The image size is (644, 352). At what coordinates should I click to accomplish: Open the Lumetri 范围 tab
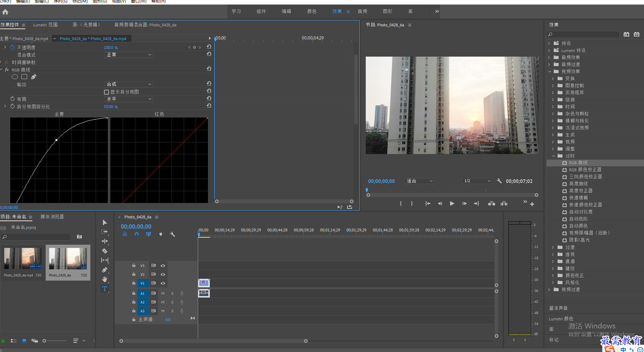(x=45, y=25)
